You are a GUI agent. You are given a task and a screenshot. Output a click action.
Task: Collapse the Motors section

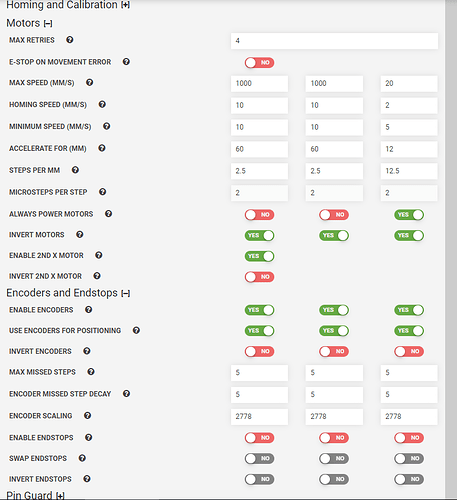tap(48, 24)
